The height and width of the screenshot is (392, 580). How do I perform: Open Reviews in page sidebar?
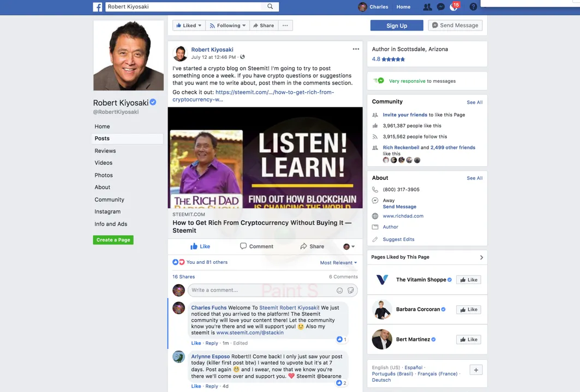click(x=105, y=150)
